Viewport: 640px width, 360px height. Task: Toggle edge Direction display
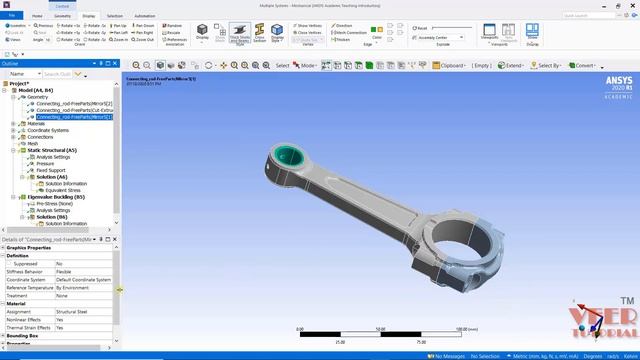(x=340, y=26)
